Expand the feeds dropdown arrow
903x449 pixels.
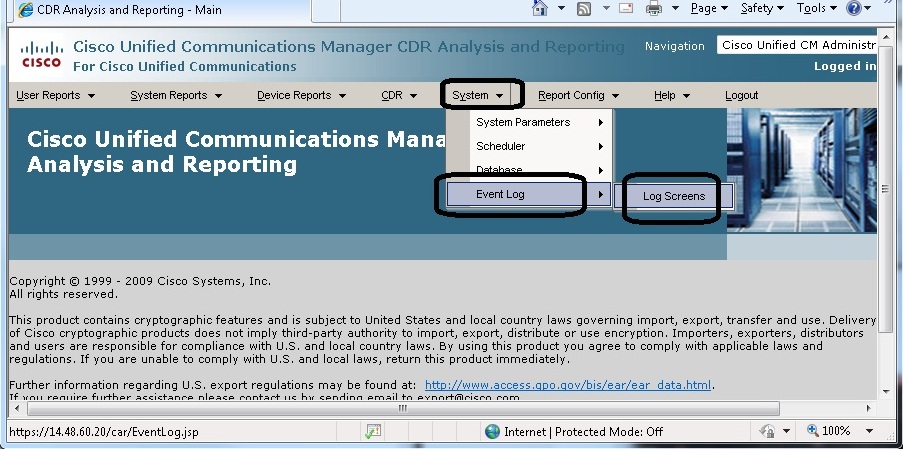tap(606, 9)
